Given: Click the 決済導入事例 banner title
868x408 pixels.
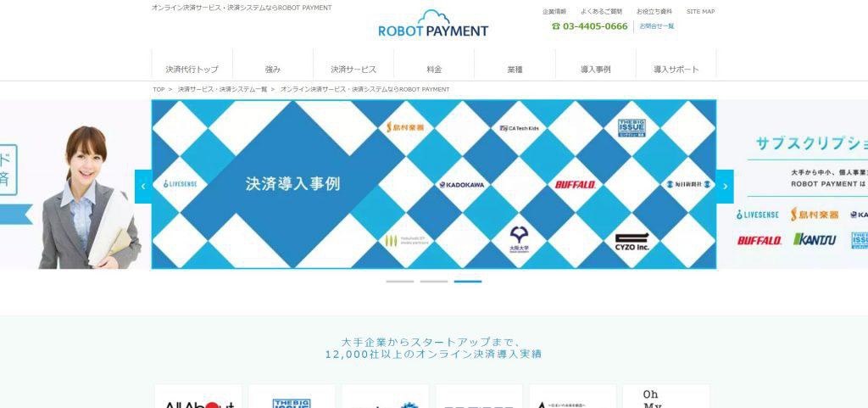Looking at the screenshot, I should [292, 184].
